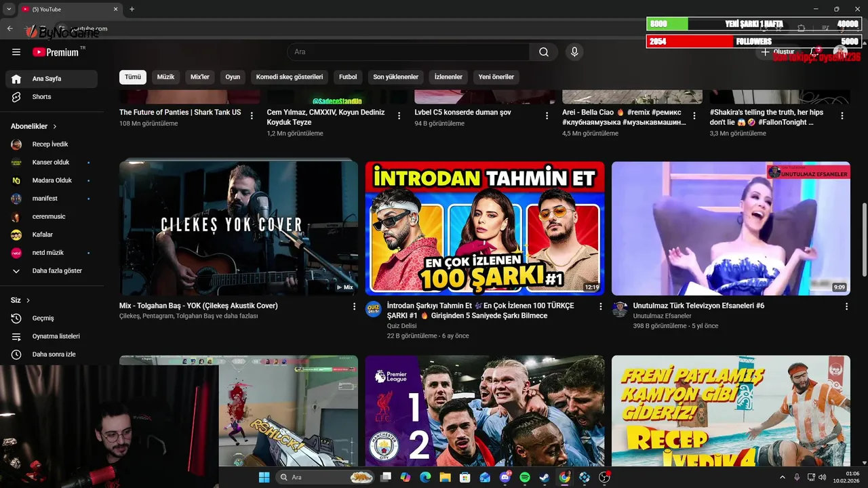This screenshot has width=868, height=488.
Task: Select the Yeni öneriler chip
Action: point(496,77)
